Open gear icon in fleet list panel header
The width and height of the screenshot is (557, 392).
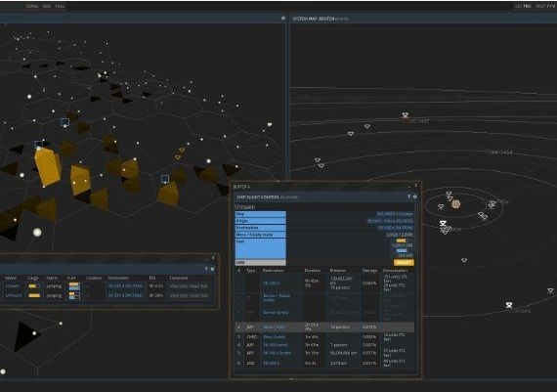click(x=212, y=270)
